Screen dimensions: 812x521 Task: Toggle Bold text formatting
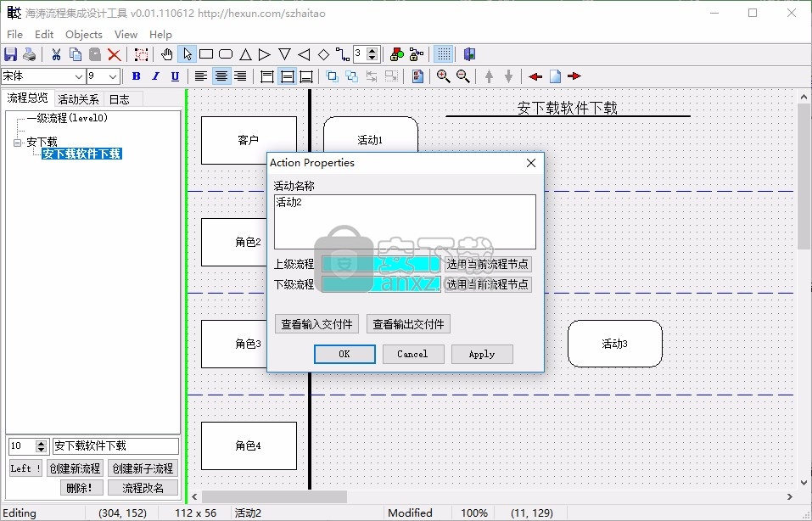(x=137, y=76)
